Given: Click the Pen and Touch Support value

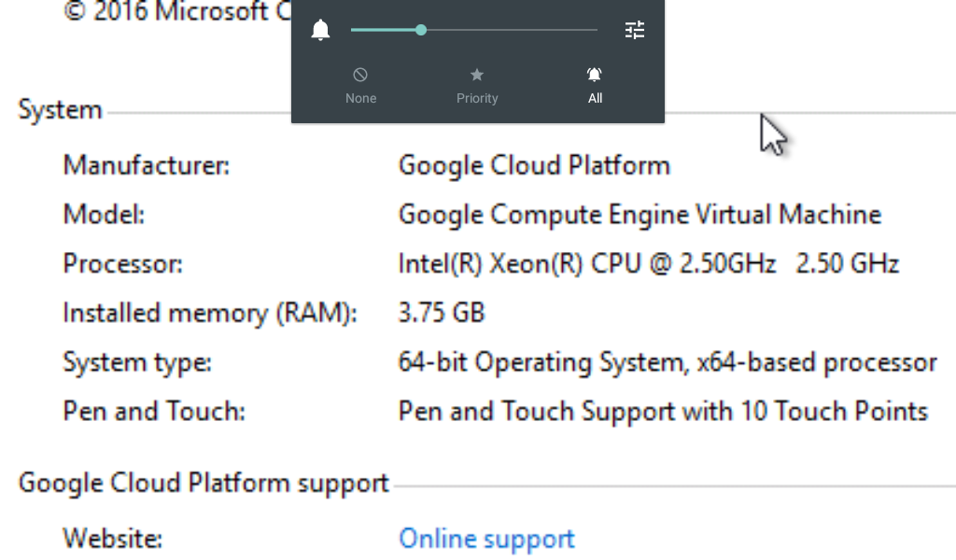Looking at the screenshot, I should pyautogui.click(x=662, y=411).
